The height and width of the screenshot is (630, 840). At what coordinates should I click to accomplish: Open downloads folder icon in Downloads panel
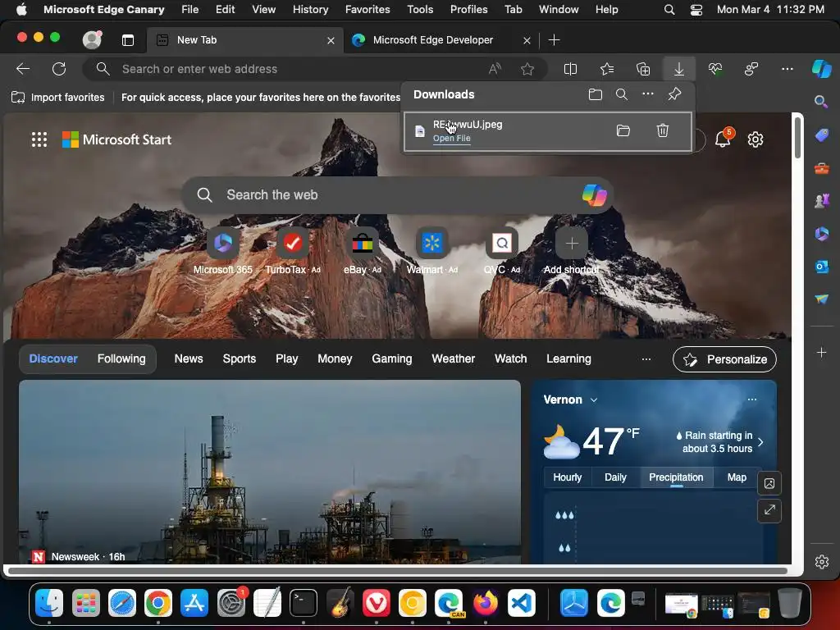click(x=596, y=95)
